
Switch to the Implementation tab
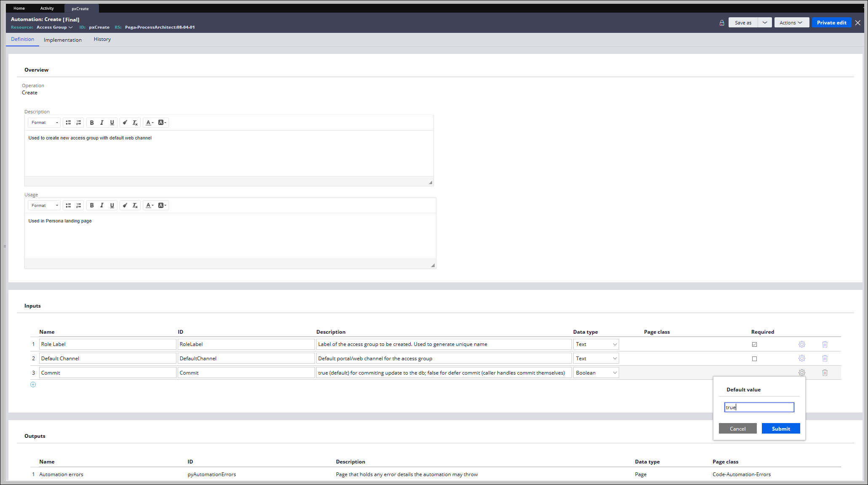coord(63,40)
